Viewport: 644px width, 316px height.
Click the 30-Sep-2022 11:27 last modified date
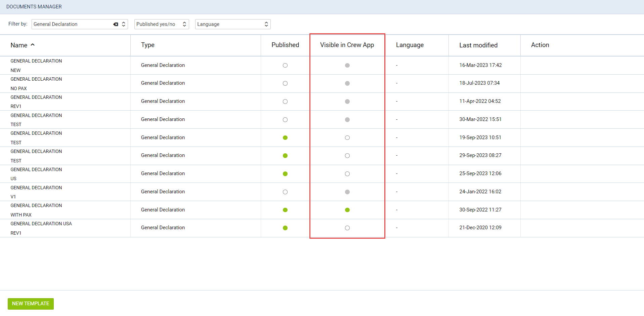pyautogui.click(x=480, y=210)
